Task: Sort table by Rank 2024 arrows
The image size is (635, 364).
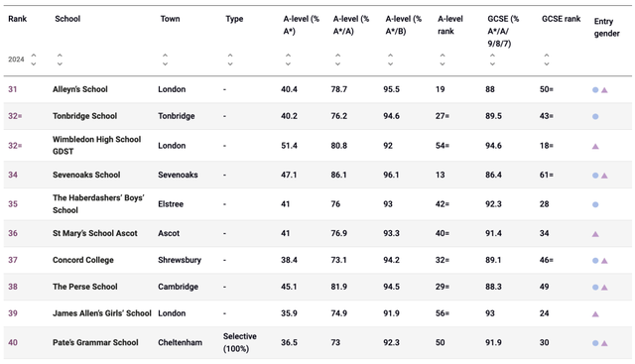Action: [x=34, y=60]
